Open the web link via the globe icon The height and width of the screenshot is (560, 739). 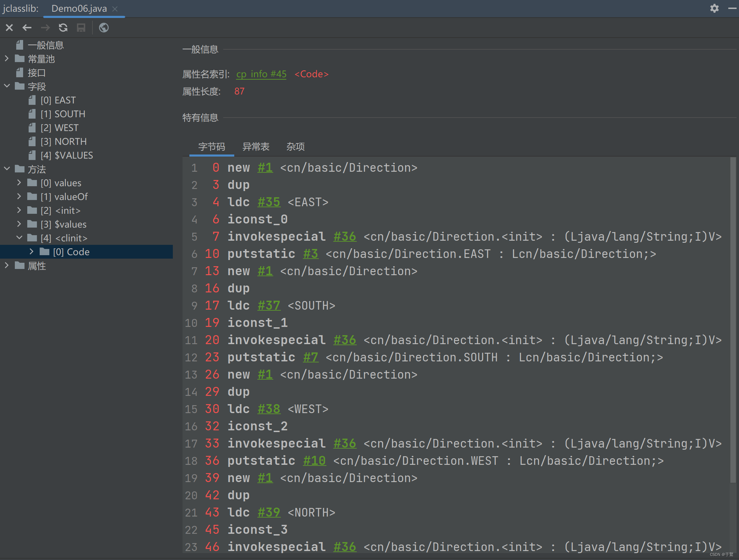(x=104, y=28)
